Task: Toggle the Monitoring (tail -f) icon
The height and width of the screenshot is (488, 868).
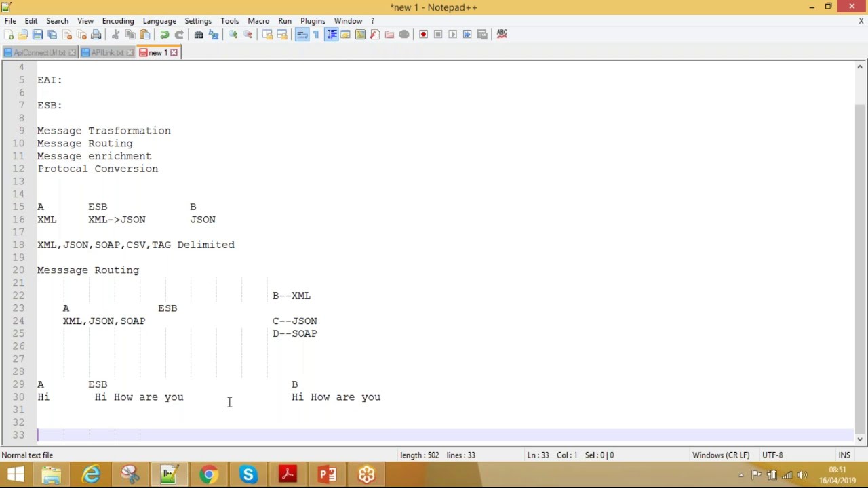Action: (x=404, y=34)
